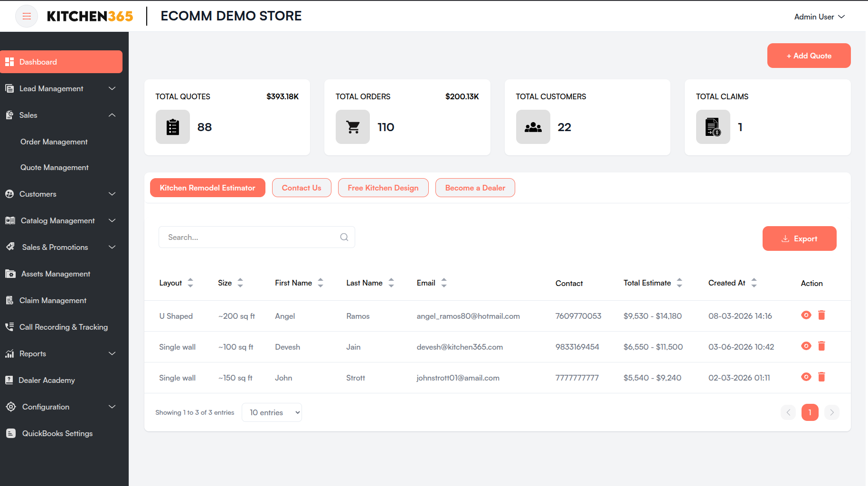Sort table by First Name column
The image size is (868, 486).
click(x=321, y=283)
